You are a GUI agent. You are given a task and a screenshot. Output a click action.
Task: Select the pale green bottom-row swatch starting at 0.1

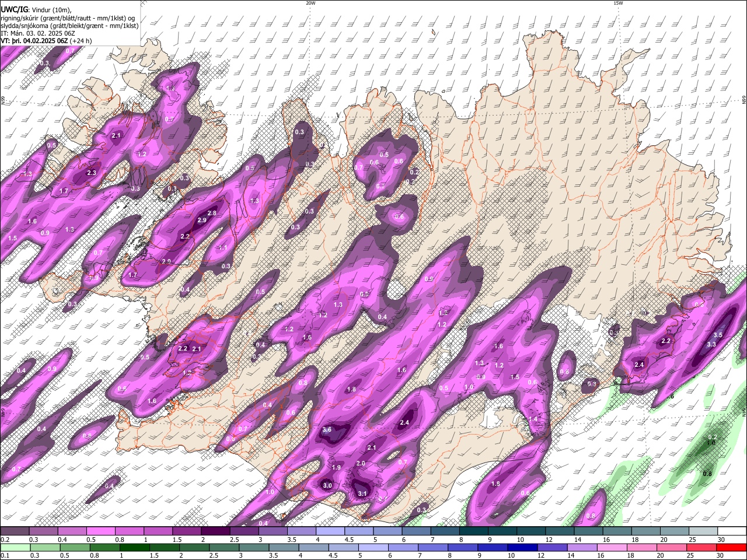click(15, 547)
